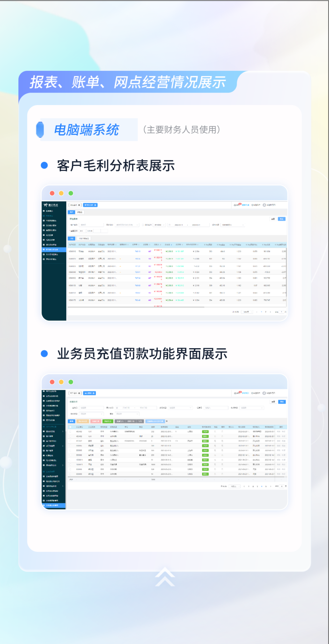This screenshot has width=329, height=644.
Task: Toggle the checkbox in the top window filter row
Action: tap(143, 225)
